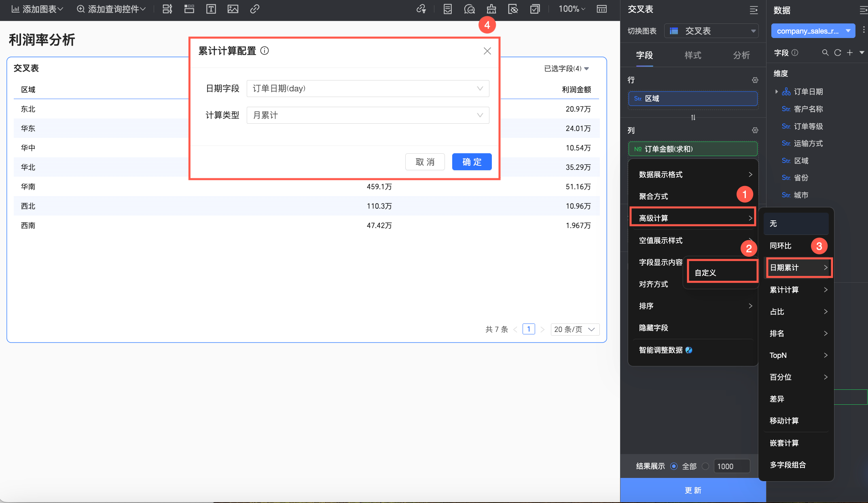Click the gear icon of the 行 section
Image resolution: width=868 pixels, height=503 pixels.
pyautogui.click(x=755, y=80)
